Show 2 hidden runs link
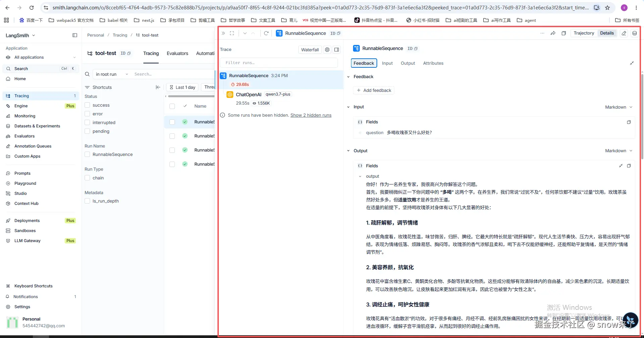 [x=311, y=115]
